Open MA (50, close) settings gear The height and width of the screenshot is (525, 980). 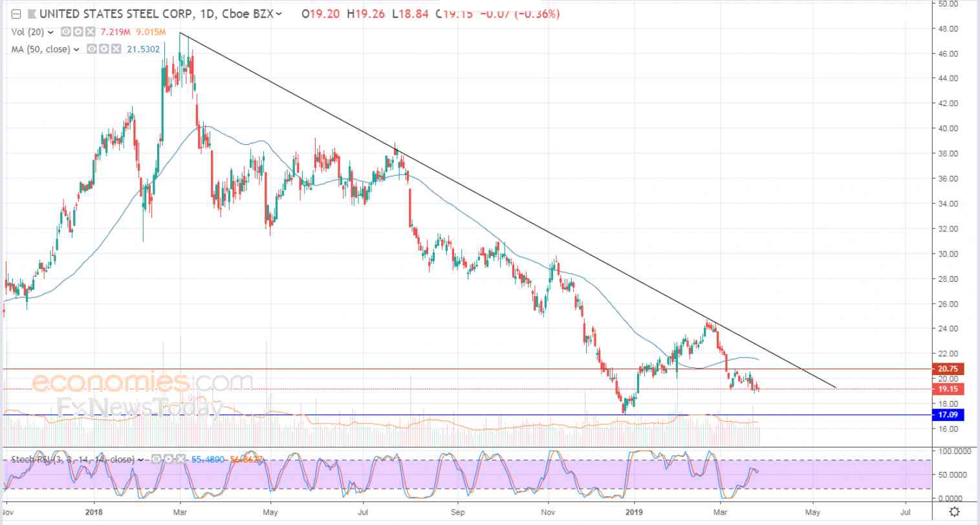pos(103,48)
